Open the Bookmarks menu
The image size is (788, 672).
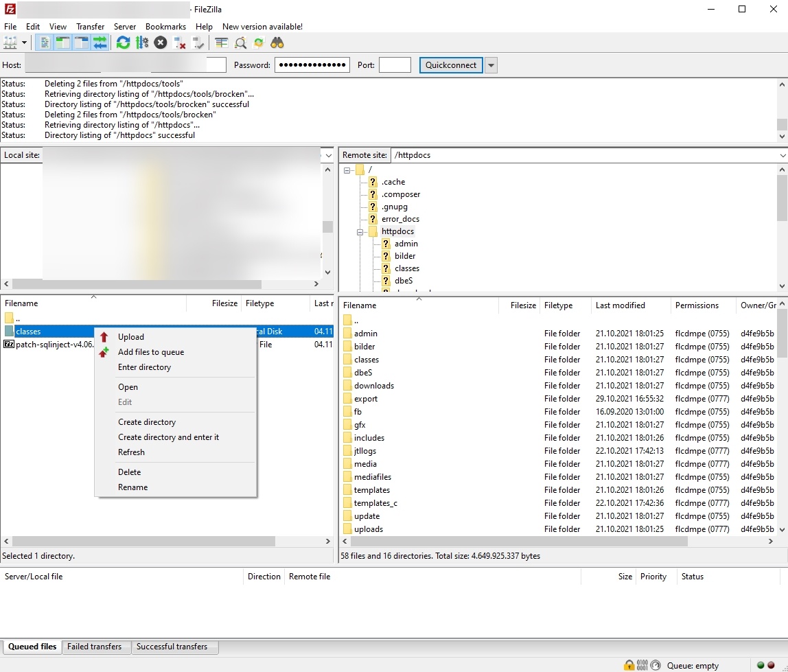click(165, 27)
